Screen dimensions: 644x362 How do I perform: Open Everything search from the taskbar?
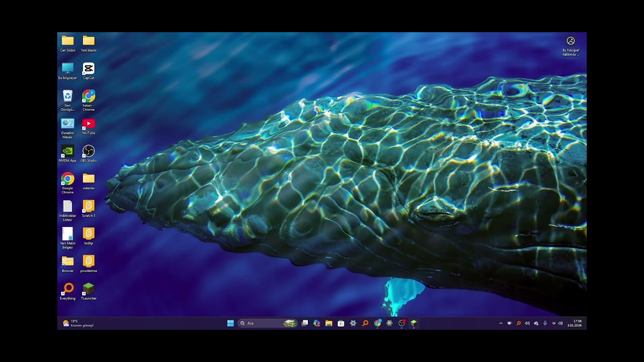coord(365,323)
